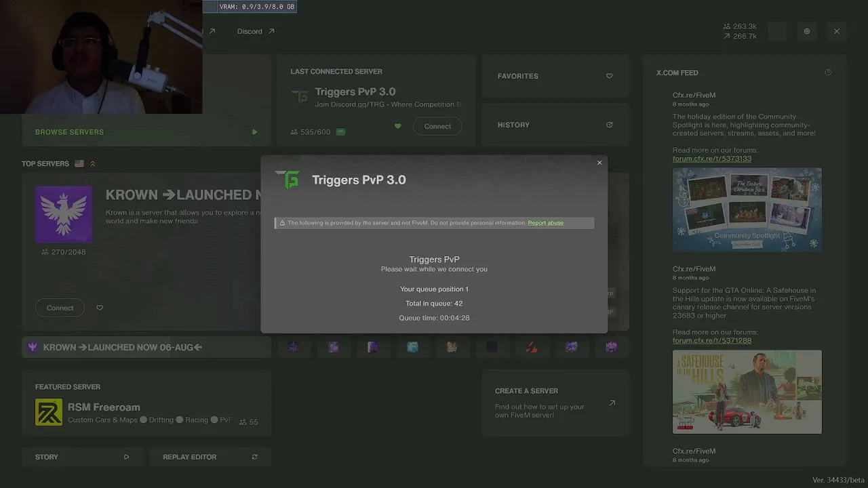The image size is (868, 488).
Task: View the Safehouse in the Hills image
Action: tap(747, 392)
